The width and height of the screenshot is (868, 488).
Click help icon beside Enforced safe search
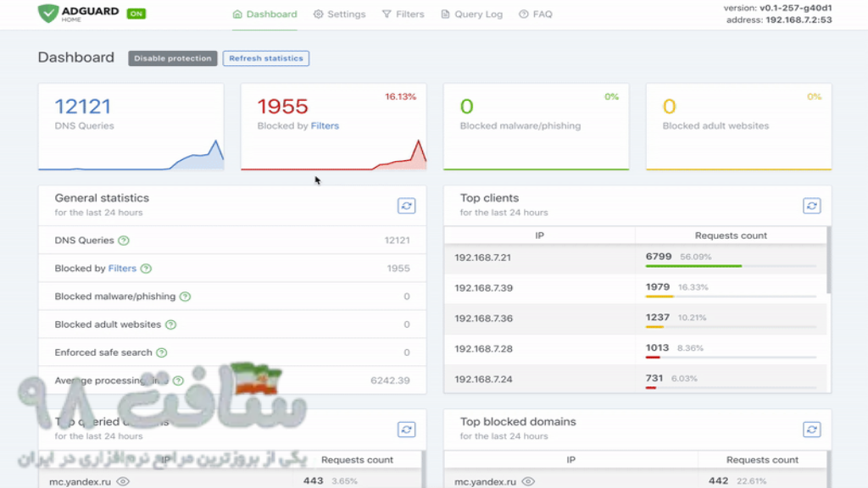click(x=162, y=352)
